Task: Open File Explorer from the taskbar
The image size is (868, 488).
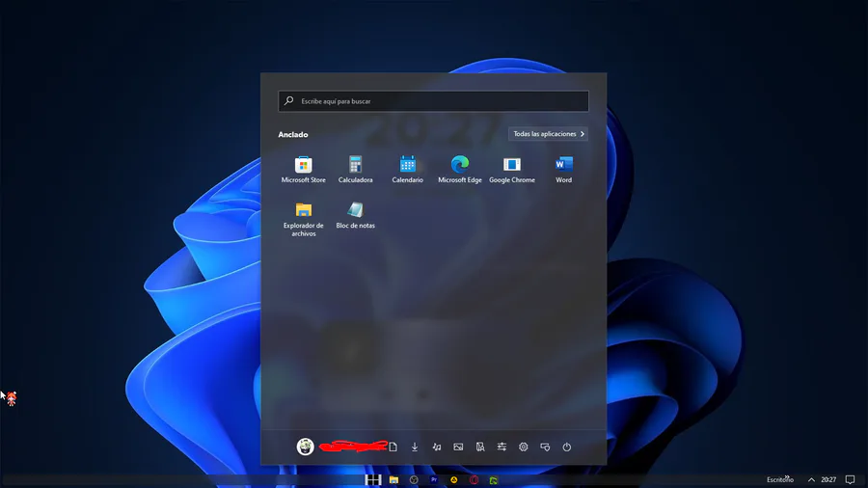Action: [x=393, y=479]
